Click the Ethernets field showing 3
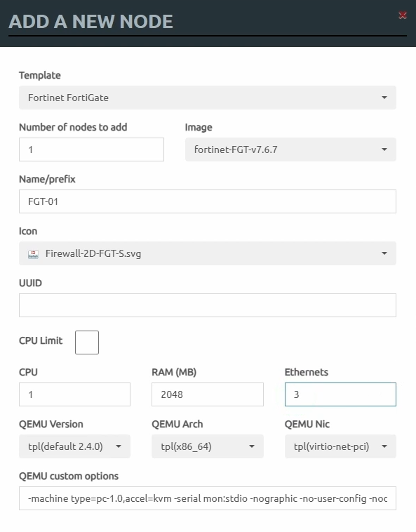 pos(340,394)
